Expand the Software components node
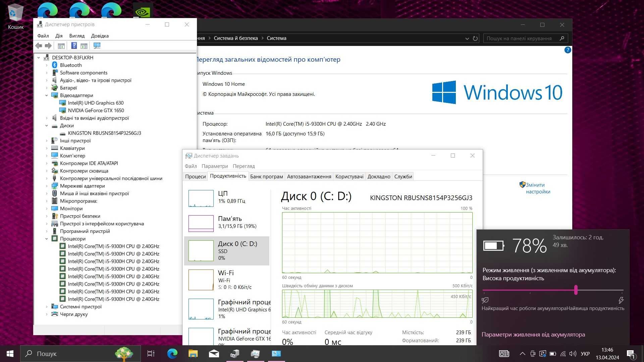Image resolution: width=644 pixels, height=362 pixels. [47, 73]
